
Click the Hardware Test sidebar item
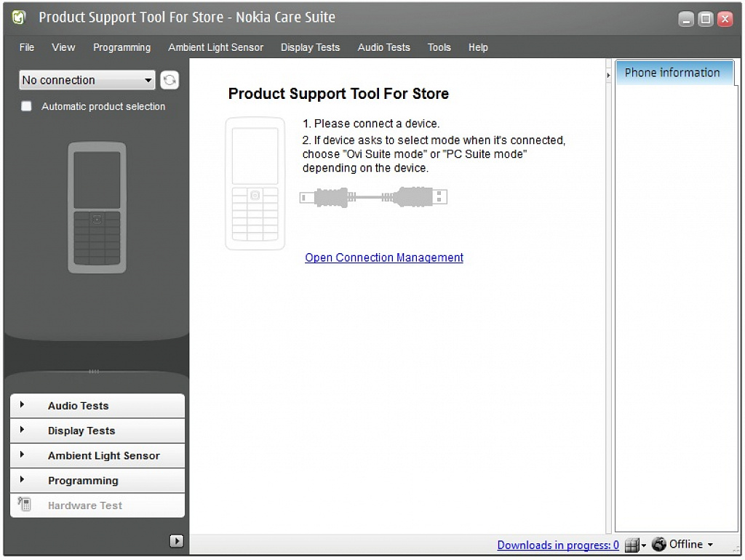tap(97, 505)
